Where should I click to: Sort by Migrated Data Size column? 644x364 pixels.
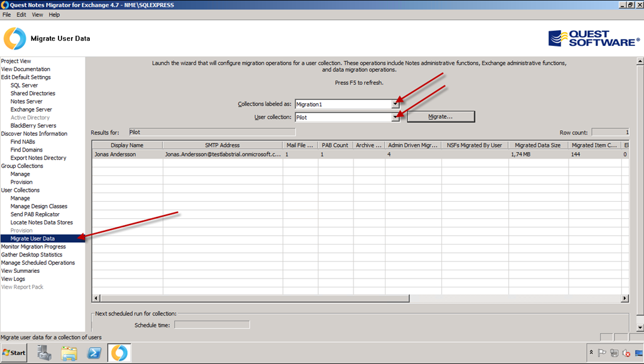tap(538, 145)
